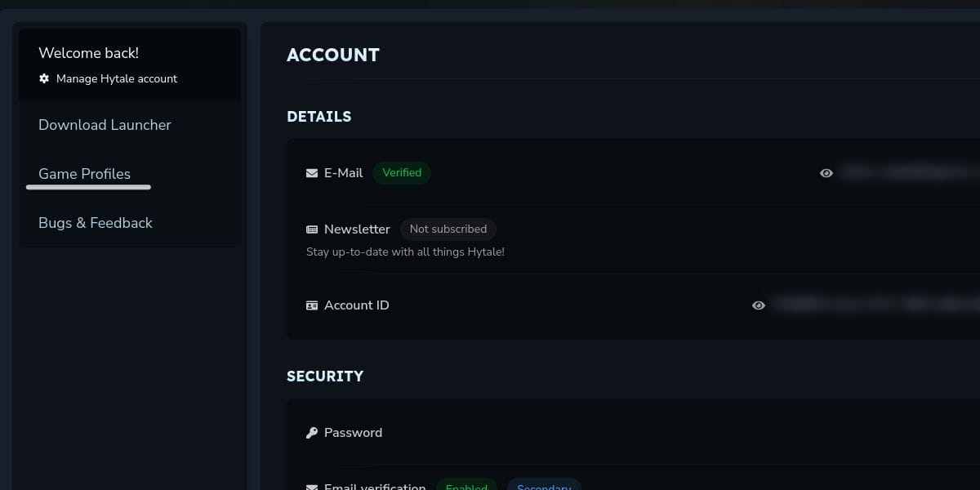The image size is (980, 490).
Task: Click the envelope icon beside Email verification
Action: 312,487
